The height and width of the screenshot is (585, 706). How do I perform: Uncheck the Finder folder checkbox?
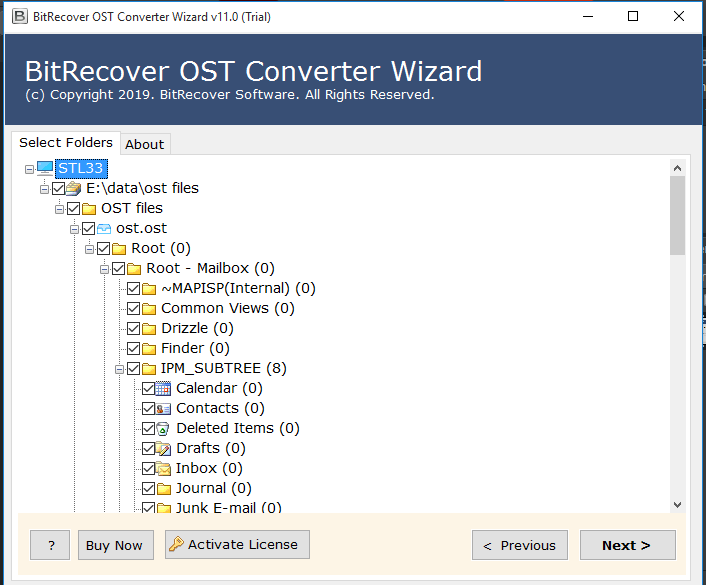(134, 348)
